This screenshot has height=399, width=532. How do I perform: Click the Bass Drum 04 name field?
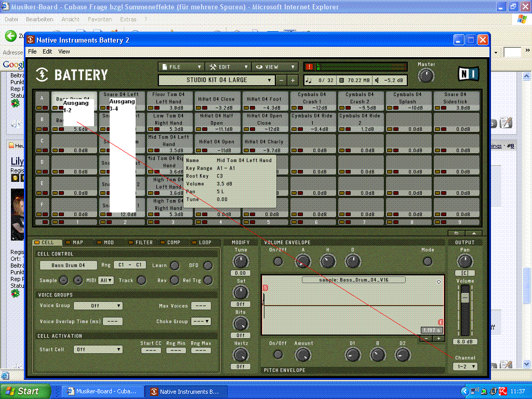68,265
